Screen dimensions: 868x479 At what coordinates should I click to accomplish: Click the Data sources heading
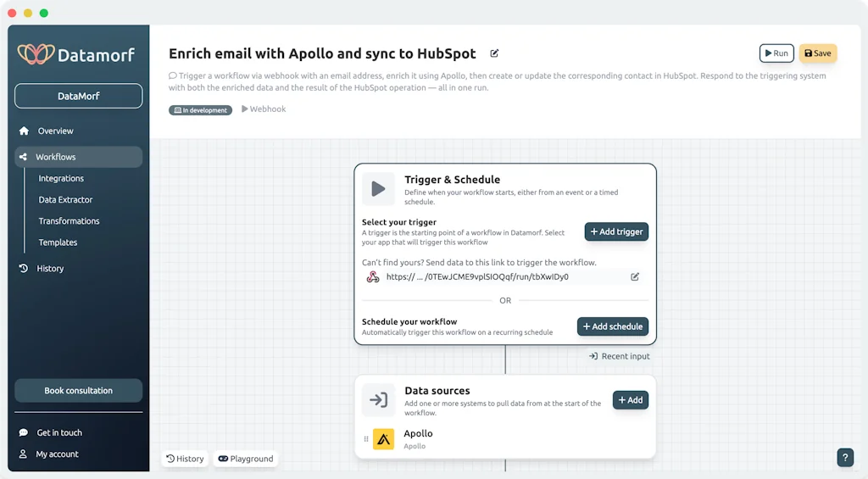pos(437,390)
